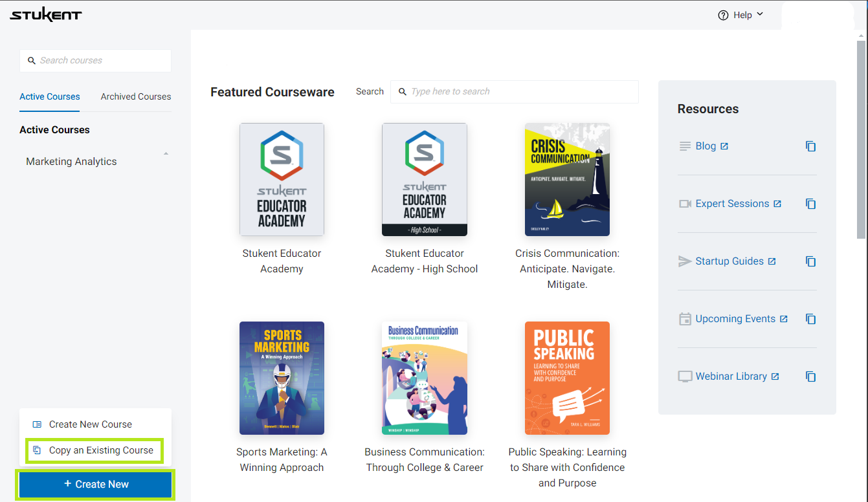The image size is (868, 502).
Task: Open the Expert Sessions link
Action: (732, 204)
